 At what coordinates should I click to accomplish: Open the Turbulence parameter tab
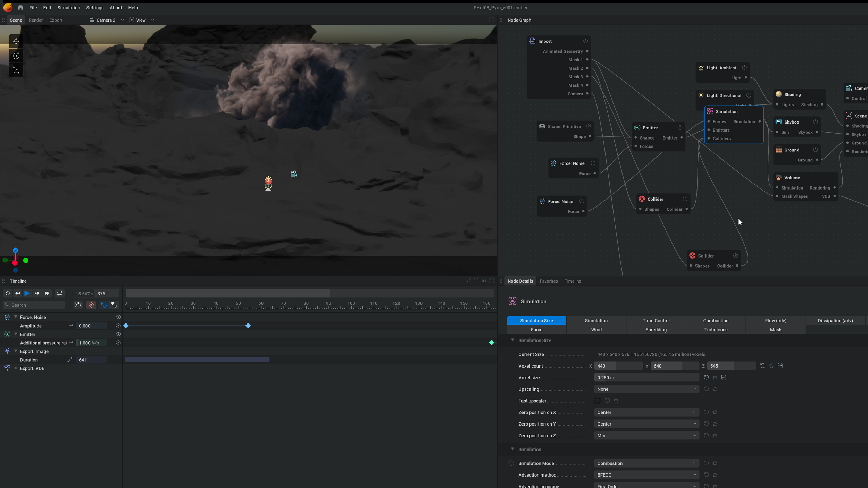click(716, 330)
